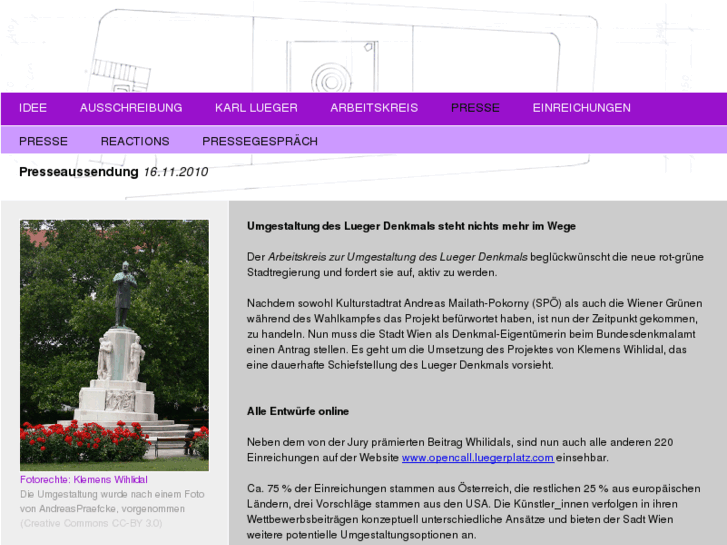Follow the www.opencall.luegerplatz.com link
The image size is (727, 545).
tap(478, 458)
